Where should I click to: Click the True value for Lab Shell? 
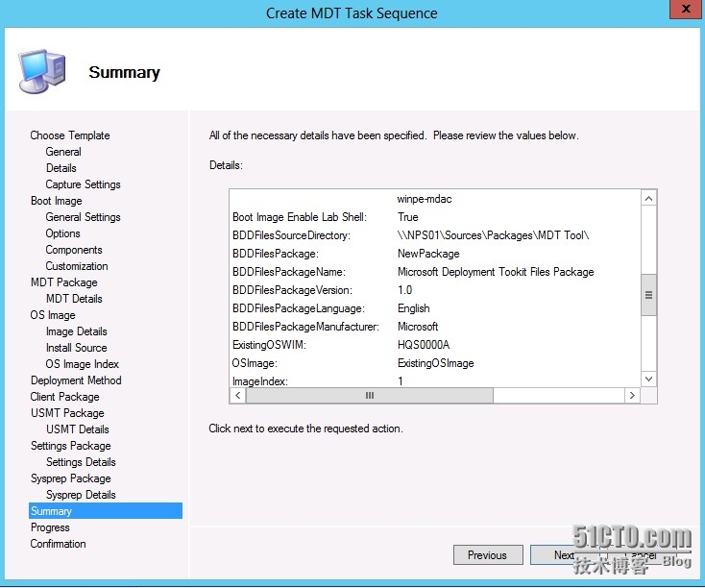[408, 217]
